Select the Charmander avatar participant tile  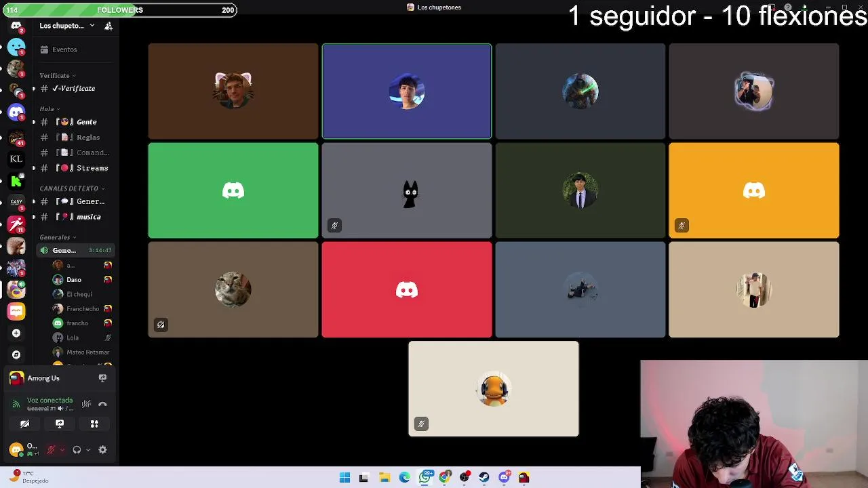(x=494, y=389)
